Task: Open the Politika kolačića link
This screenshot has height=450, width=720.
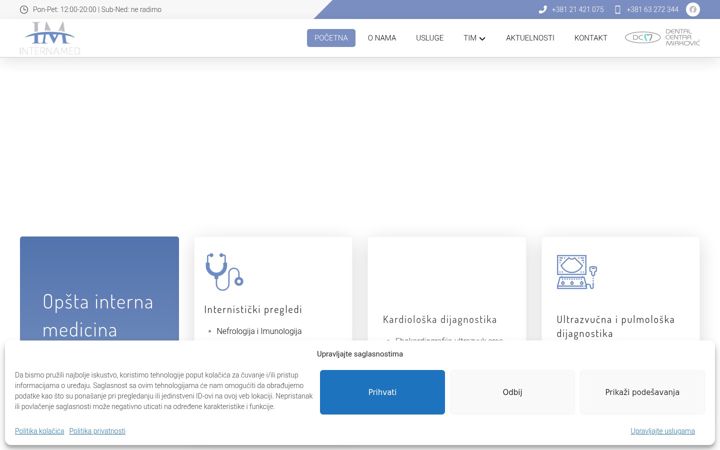Action: [x=39, y=431]
